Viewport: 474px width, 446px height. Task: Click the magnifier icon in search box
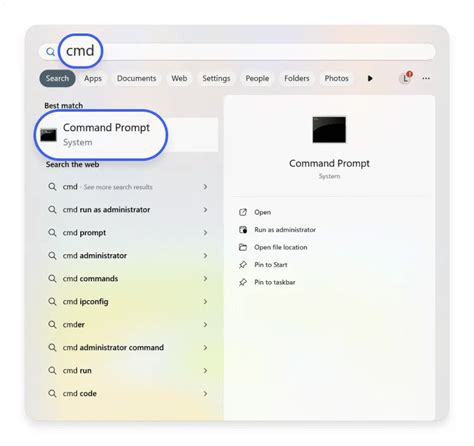[50, 52]
